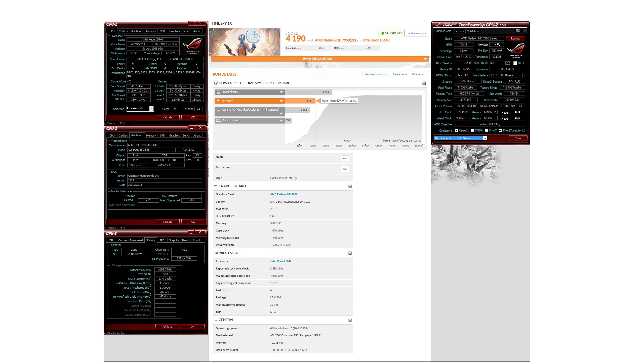
Task: Open the AMD Radeon HD 7900 Series GPU dropdown
Action: pyautogui.click(x=486, y=138)
